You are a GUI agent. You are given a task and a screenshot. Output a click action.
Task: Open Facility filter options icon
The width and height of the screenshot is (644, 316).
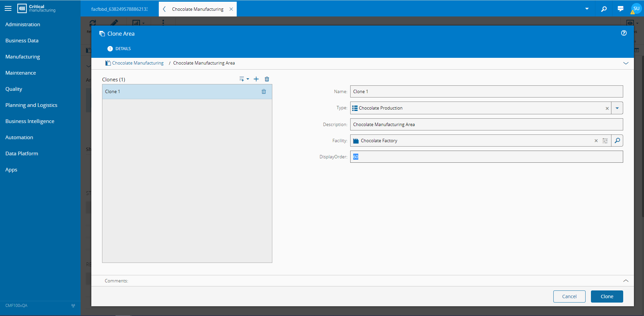[x=605, y=141]
